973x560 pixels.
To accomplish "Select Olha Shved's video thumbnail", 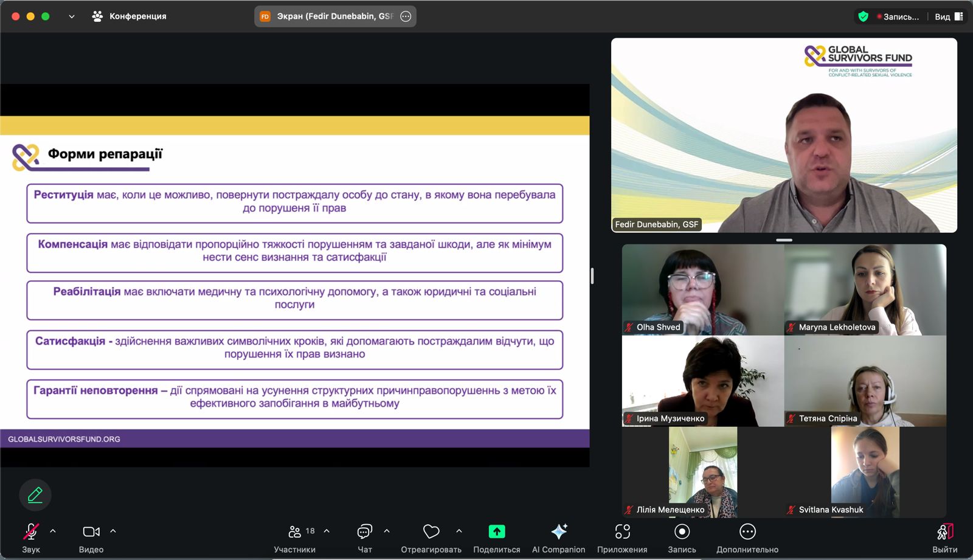I will (702, 289).
